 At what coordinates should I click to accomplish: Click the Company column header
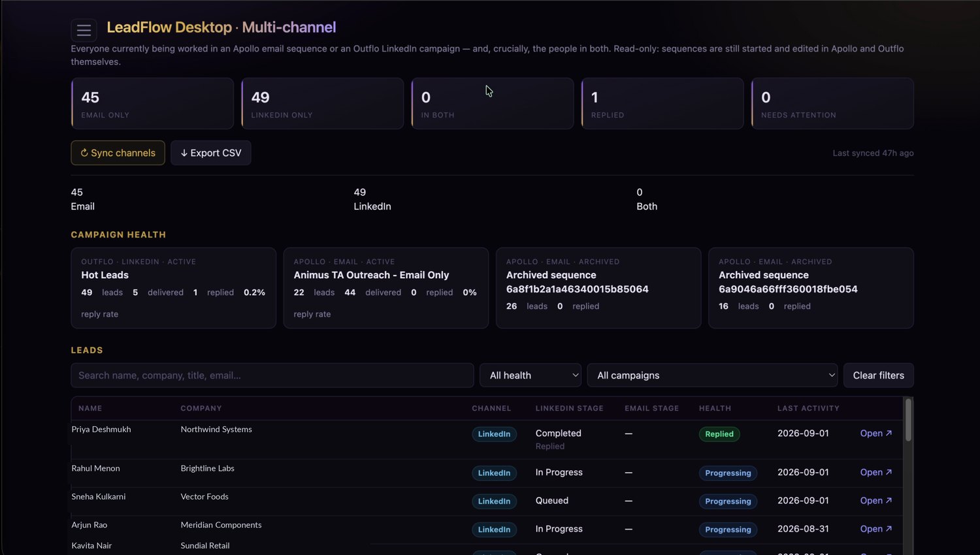coord(201,409)
